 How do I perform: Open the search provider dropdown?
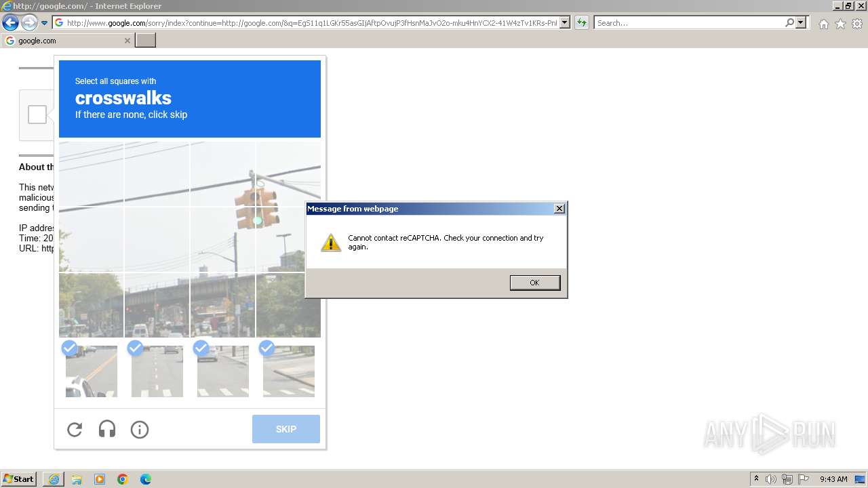(x=802, y=23)
